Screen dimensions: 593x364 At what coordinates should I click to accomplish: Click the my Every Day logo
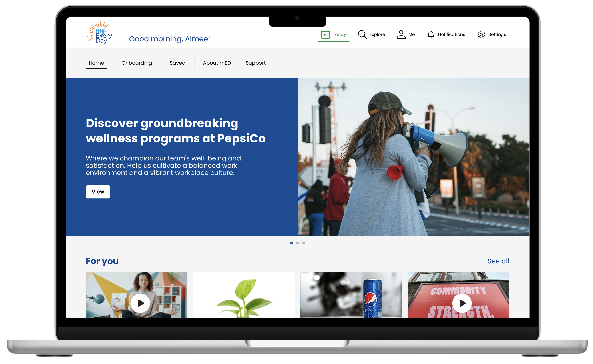coord(99,32)
